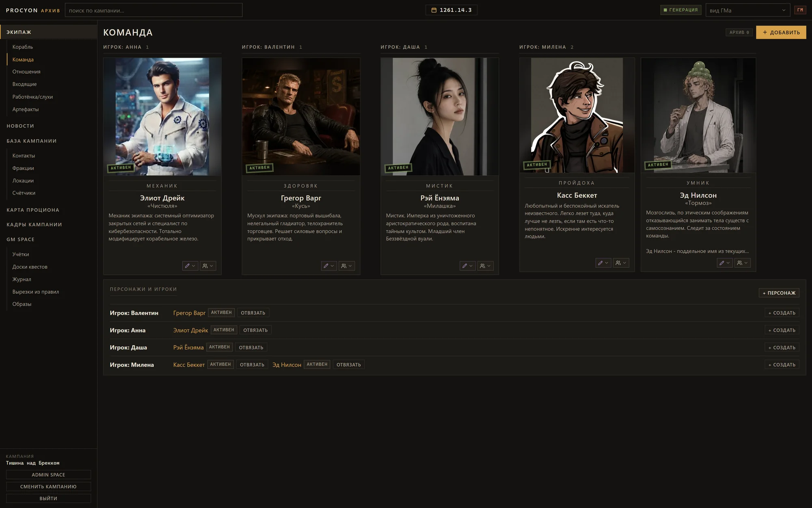Open the Эд Нилсон link in Милена row
This screenshot has width=812, height=508.
pyautogui.click(x=287, y=365)
